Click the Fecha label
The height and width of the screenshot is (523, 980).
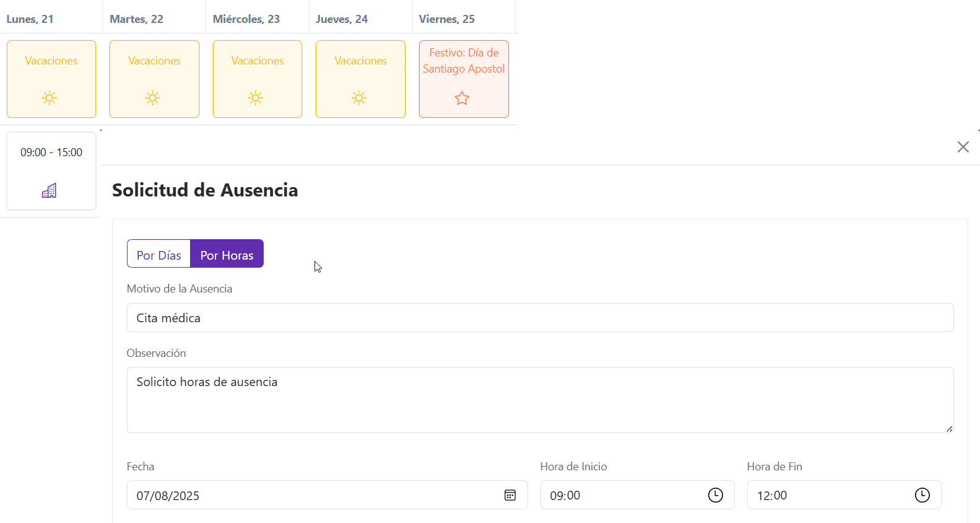[x=141, y=467]
